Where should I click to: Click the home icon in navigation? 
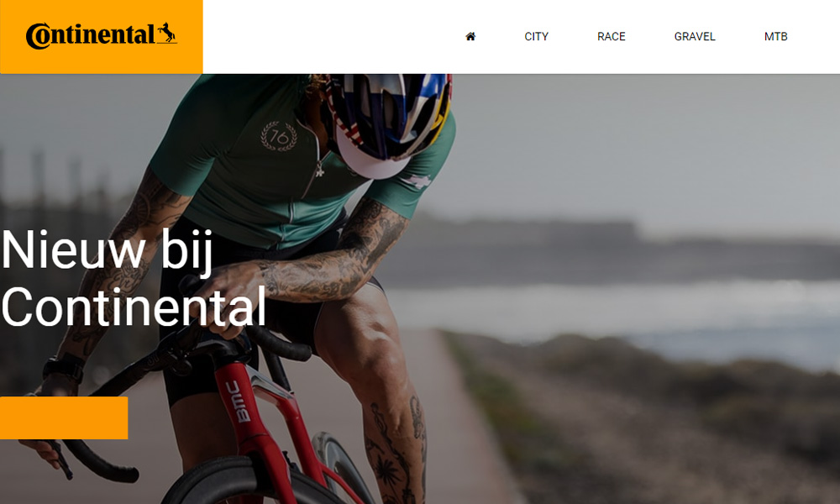tap(470, 36)
